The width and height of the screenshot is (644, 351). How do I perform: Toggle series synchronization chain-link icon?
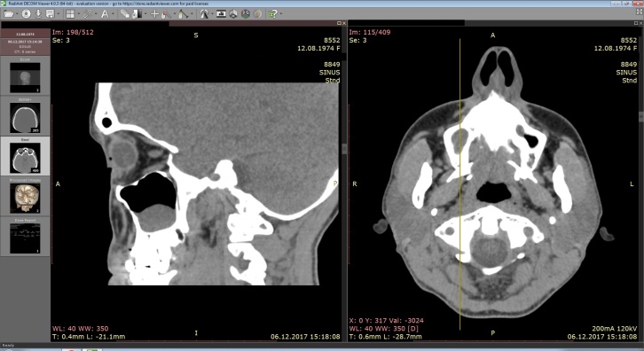(88, 14)
